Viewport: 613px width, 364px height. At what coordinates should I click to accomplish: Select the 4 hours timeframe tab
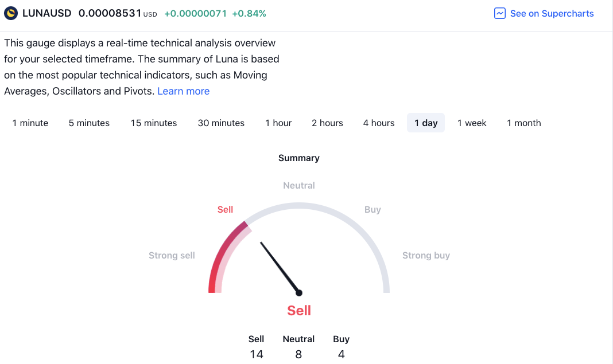379,123
